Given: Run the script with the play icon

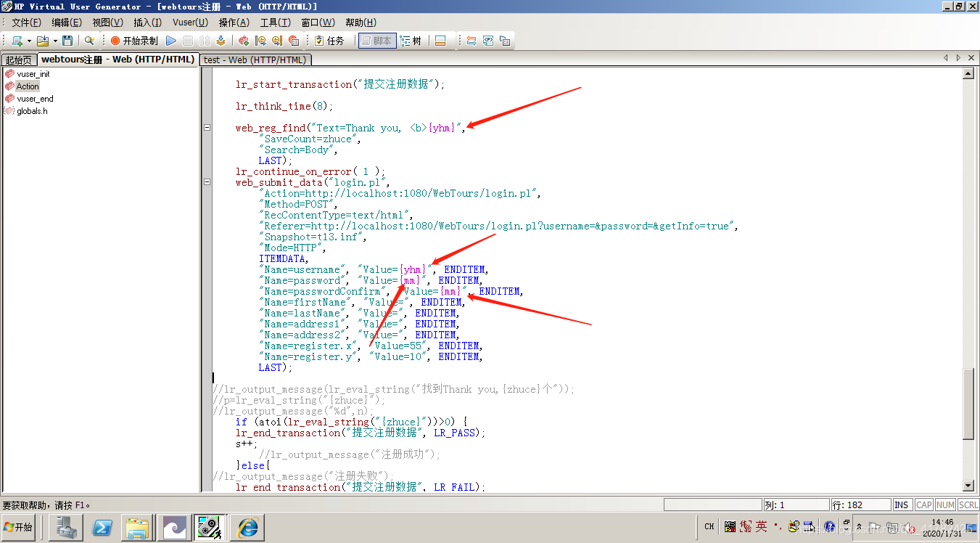Looking at the screenshot, I should click(x=171, y=41).
